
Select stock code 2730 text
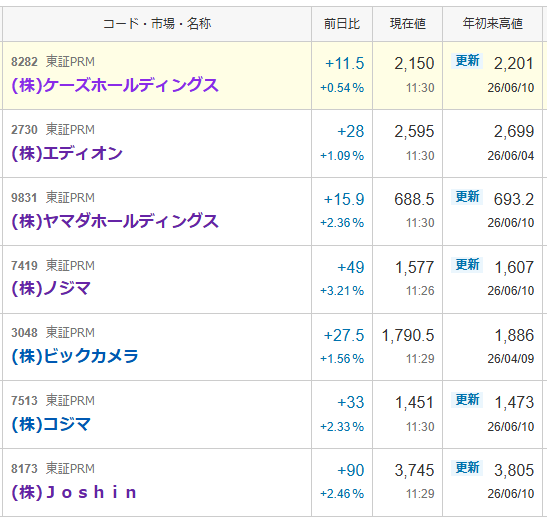pyautogui.click(x=24, y=130)
